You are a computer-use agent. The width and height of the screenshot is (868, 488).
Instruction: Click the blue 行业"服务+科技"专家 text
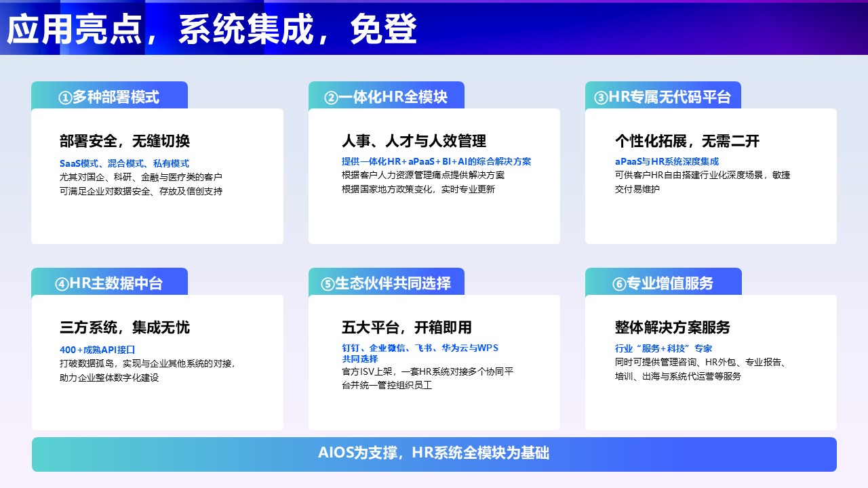point(663,348)
